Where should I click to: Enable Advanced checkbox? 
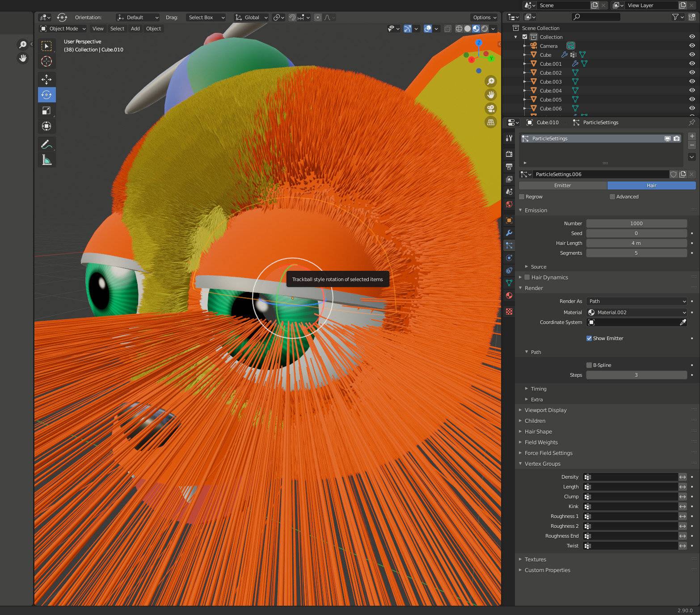tap(612, 197)
